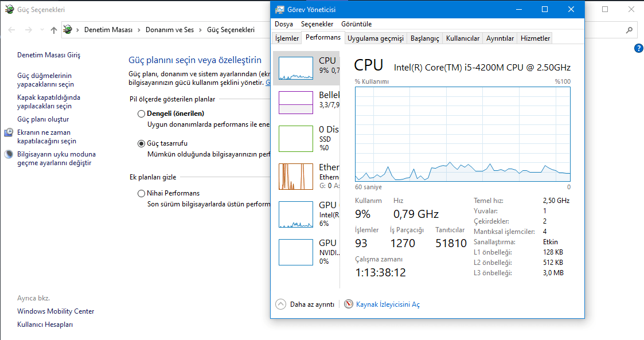Open Ekranın ne zaman kapatılacağını seçin link

pos(47,136)
